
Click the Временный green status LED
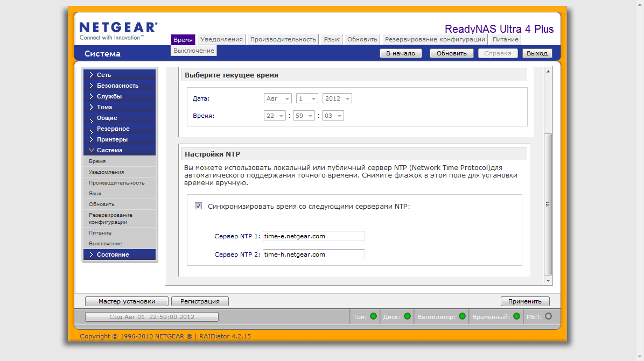pyautogui.click(x=517, y=316)
